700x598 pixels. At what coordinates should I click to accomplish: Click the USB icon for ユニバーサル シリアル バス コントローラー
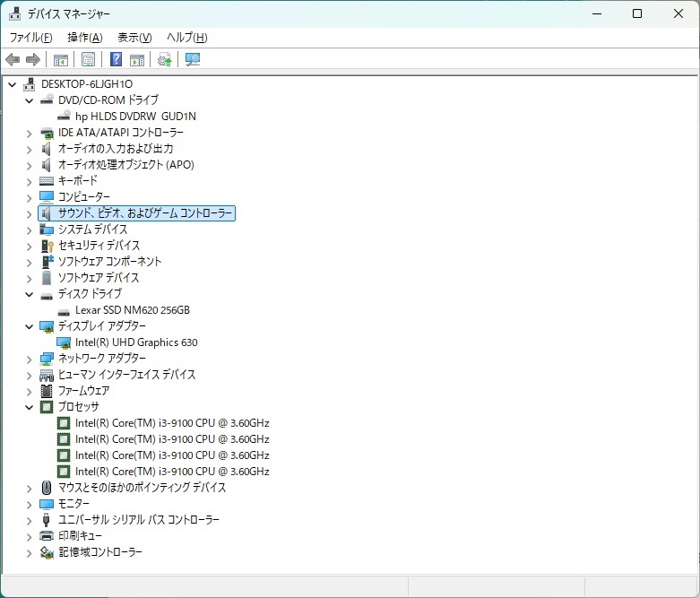[46, 519]
